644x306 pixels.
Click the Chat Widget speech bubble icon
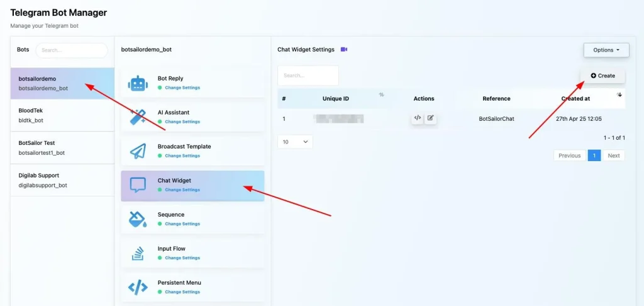pyautogui.click(x=138, y=185)
